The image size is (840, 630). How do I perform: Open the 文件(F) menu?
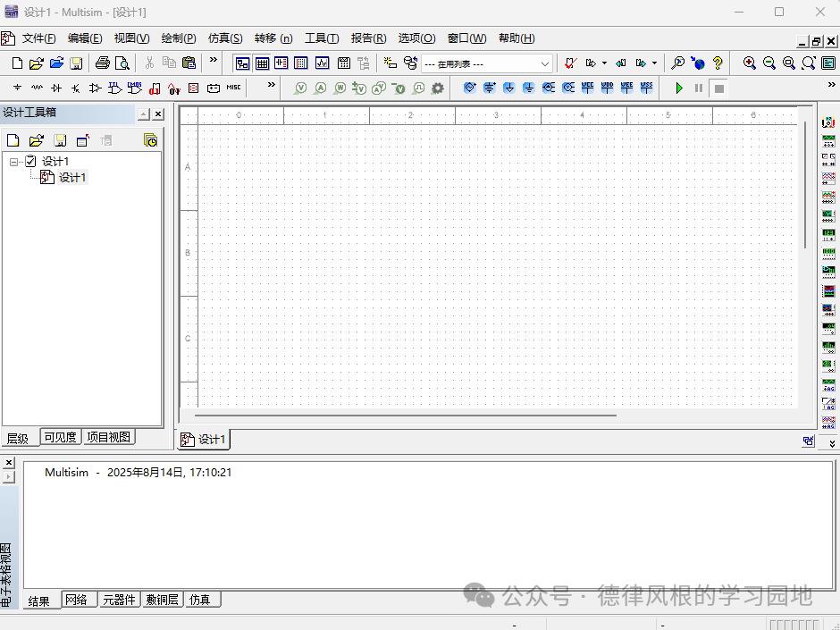pos(38,38)
